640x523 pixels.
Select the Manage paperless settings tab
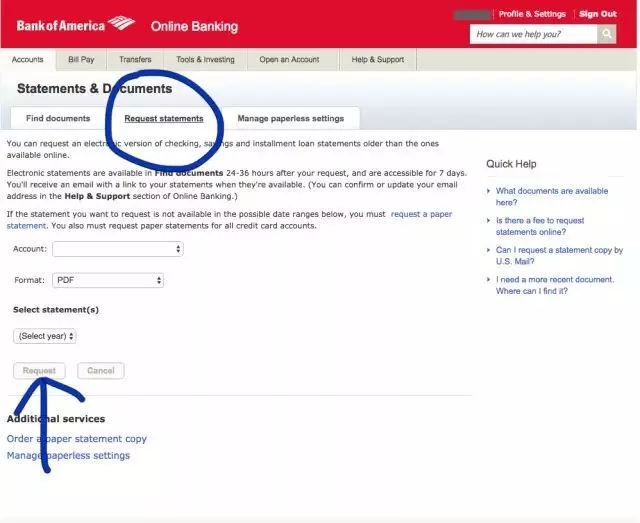tap(290, 119)
